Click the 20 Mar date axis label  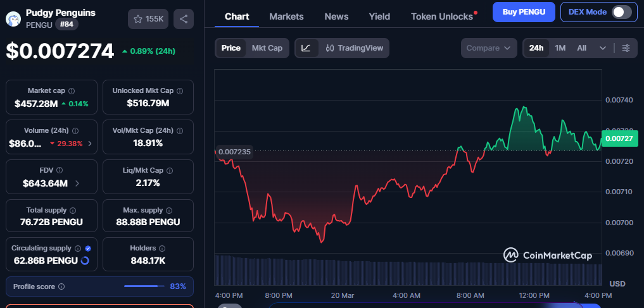pyautogui.click(x=342, y=295)
